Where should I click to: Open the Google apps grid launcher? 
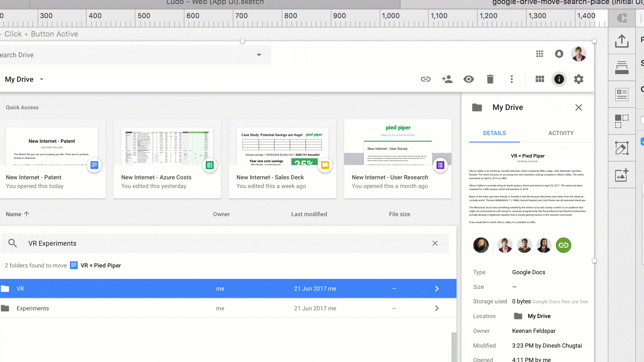[539, 54]
